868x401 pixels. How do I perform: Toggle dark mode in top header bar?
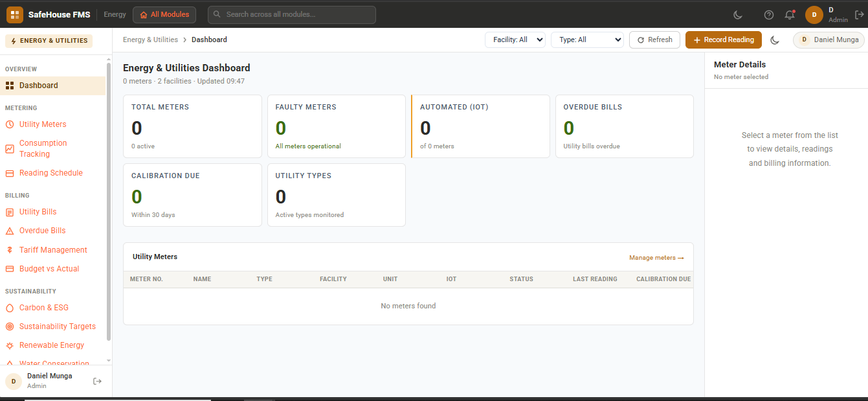[x=738, y=14]
